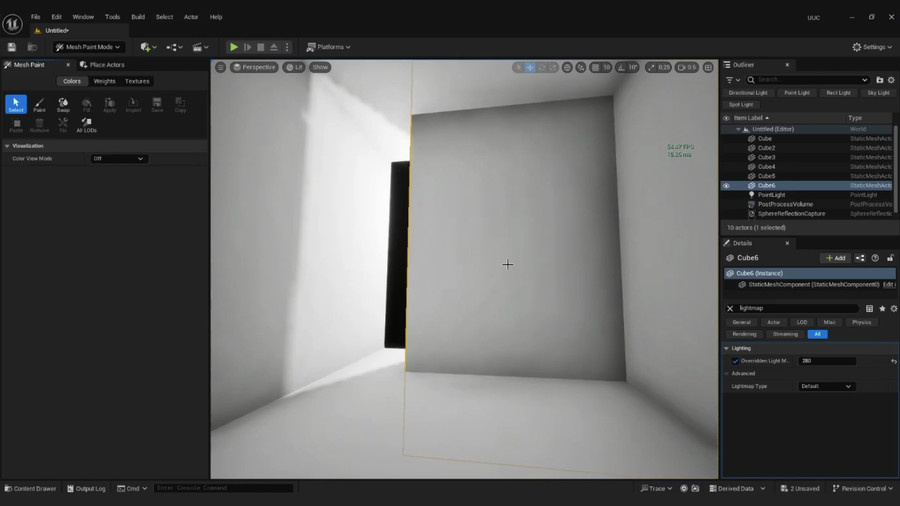
Task: Toggle the Details panel lock icon
Action: 890,258
